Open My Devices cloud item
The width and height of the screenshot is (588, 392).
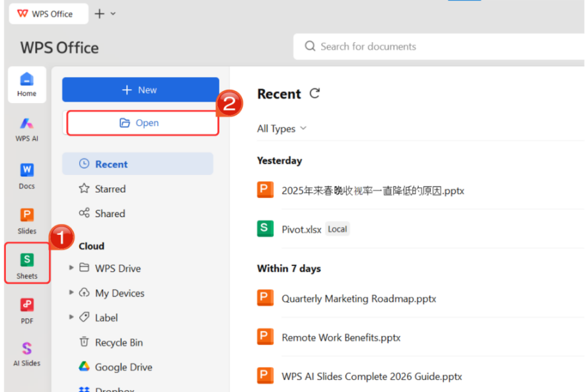112,293
